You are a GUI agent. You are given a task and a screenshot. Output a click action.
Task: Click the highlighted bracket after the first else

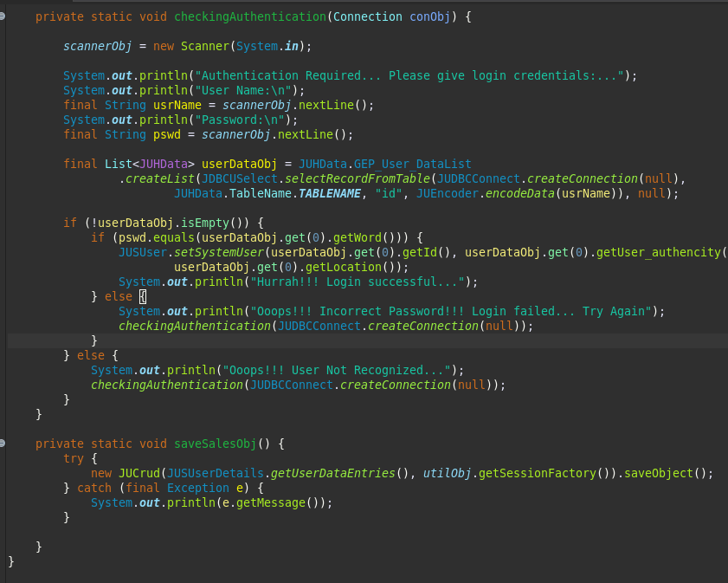[143, 296]
